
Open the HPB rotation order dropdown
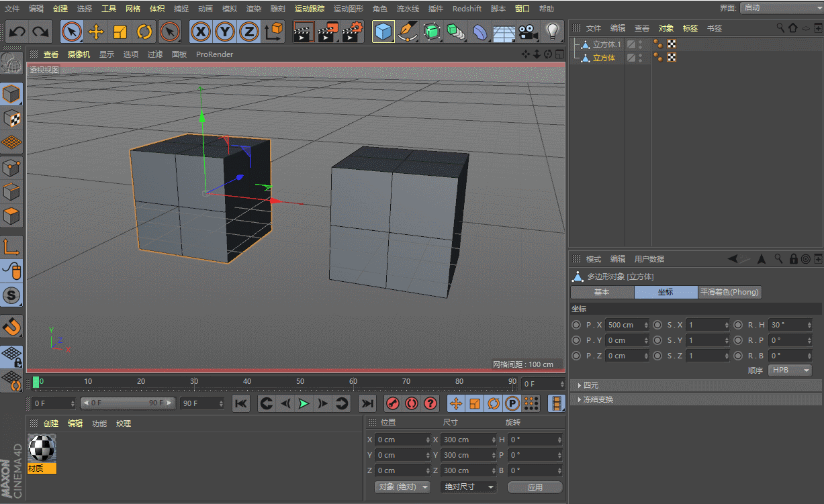tap(790, 370)
